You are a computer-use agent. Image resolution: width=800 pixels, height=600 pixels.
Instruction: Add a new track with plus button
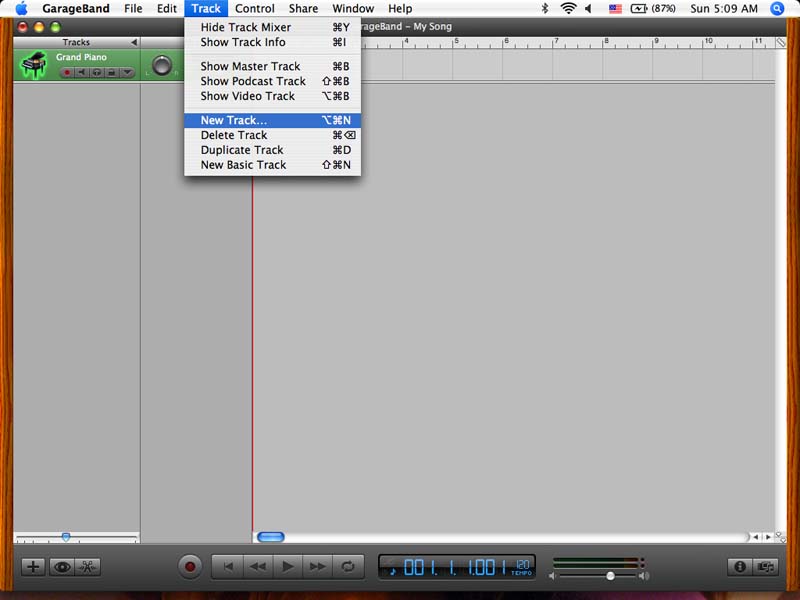click(x=33, y=566)
